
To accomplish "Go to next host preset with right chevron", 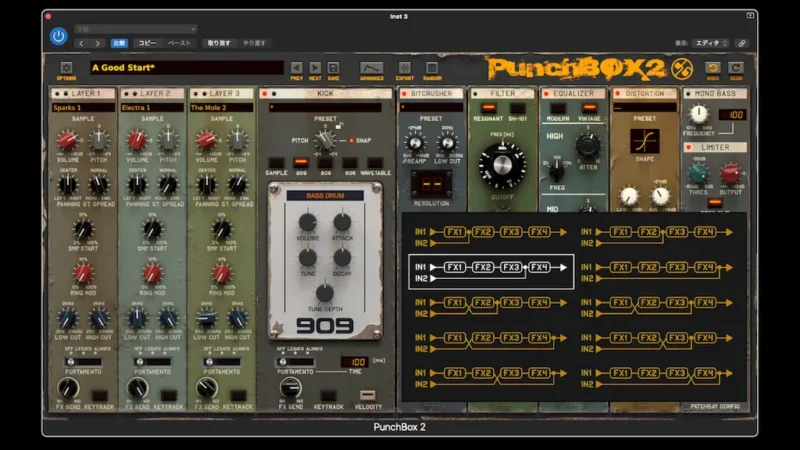I will coord(97,43).
